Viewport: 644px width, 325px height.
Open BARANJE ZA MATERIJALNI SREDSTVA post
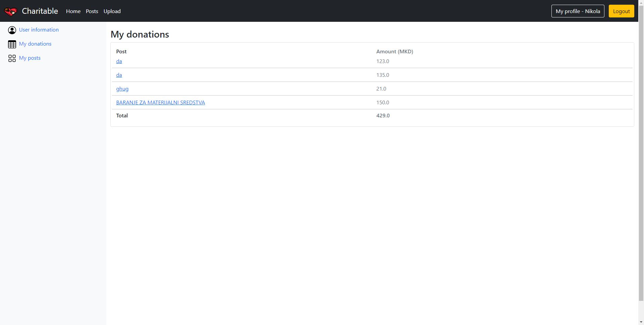[160, 103]
